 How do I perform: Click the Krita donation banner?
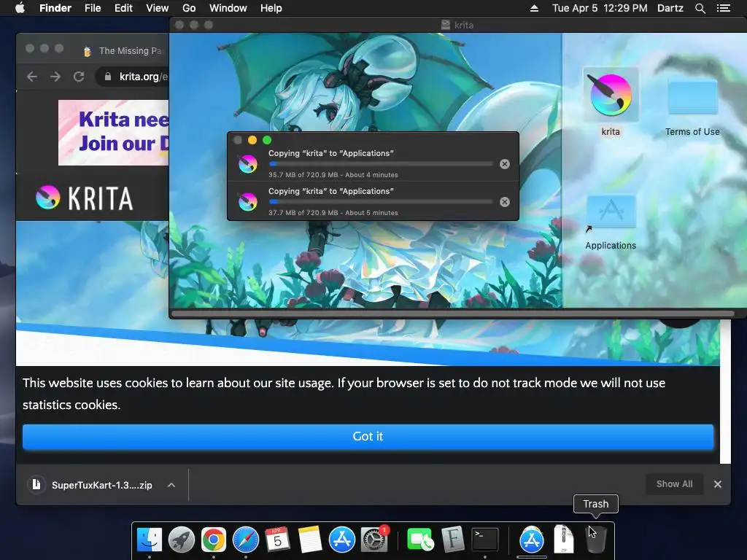pos(113,133)
